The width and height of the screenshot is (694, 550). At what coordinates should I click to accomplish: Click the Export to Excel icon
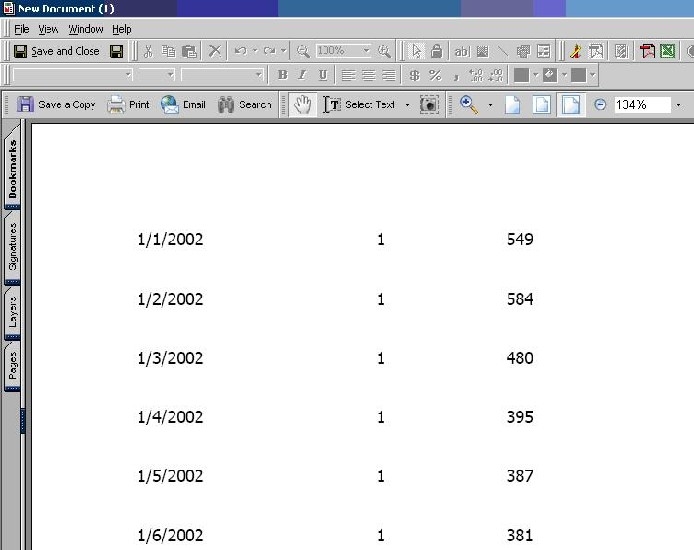(667, 51)
